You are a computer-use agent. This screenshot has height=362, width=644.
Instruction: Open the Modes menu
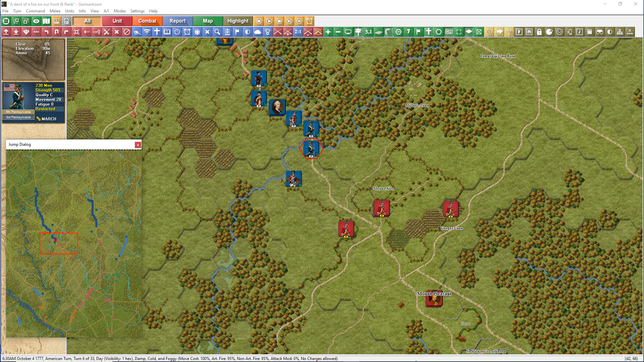(119, 11)
